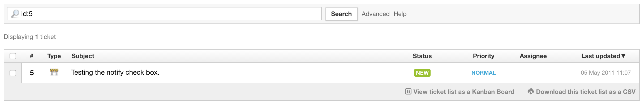Toggle sort arrow next to Last updated
This screenshot has height=104, width=644.
coord(623,56)
